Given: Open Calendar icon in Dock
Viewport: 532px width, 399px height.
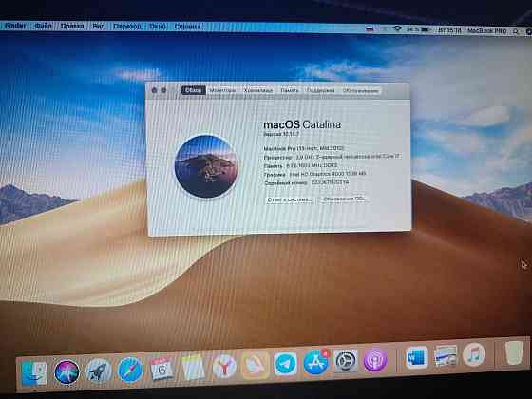Looking at the screenshot, I should (x=162, y=369).
